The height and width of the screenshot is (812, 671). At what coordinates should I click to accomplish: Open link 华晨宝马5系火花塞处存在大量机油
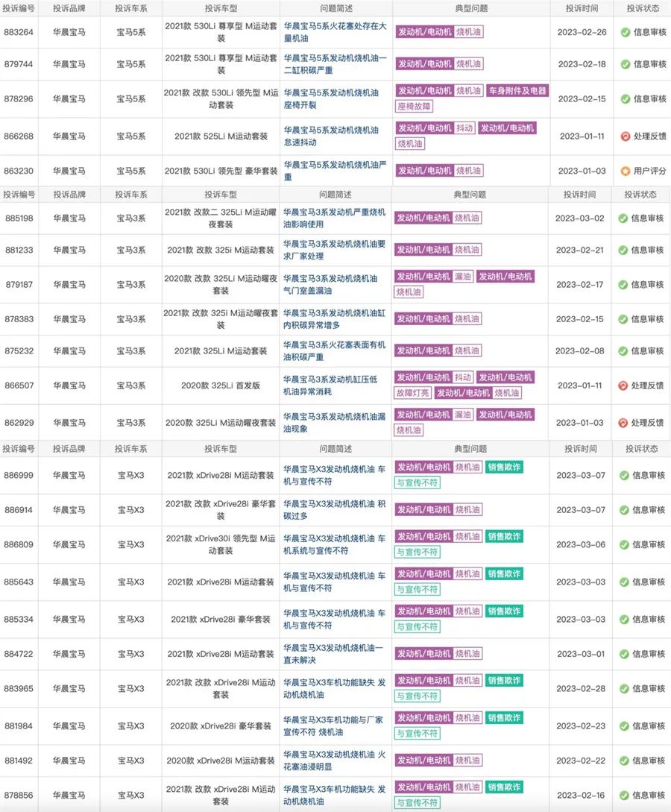(335, 33)
